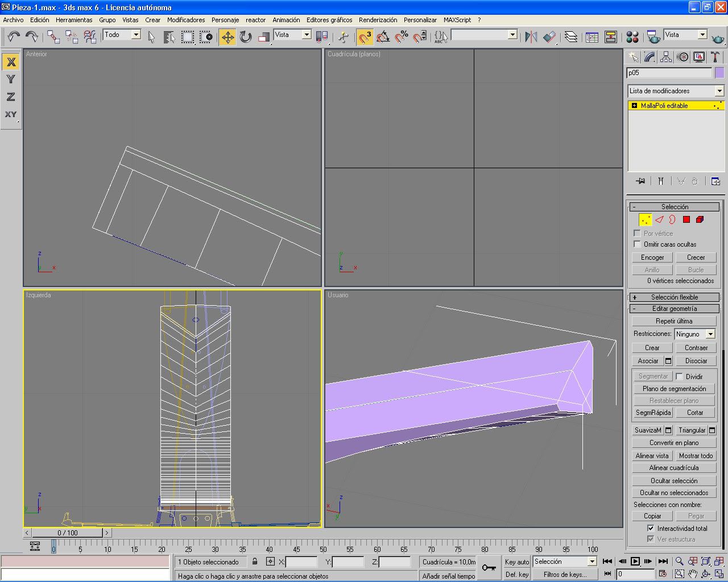This screenshot has height=582, width=728.
Task: Click the 'Key auto' button
Action: (517, 562)
